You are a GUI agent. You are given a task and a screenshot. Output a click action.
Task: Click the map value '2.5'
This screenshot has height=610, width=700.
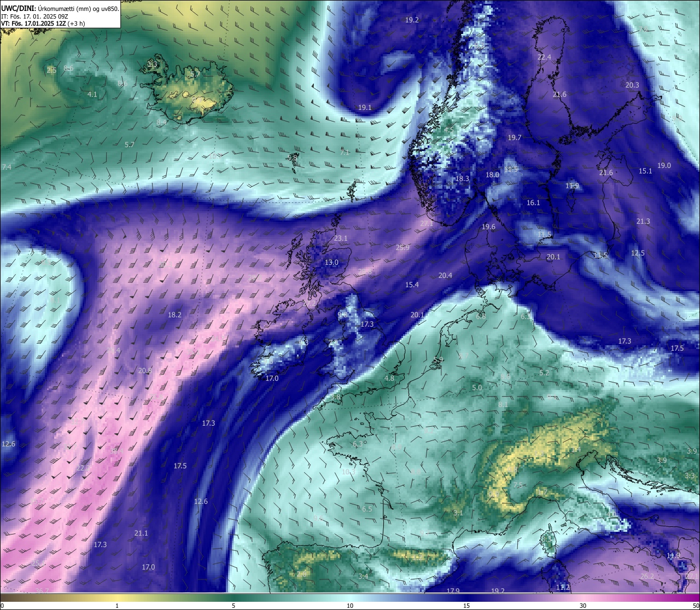[x=51, y=70]
